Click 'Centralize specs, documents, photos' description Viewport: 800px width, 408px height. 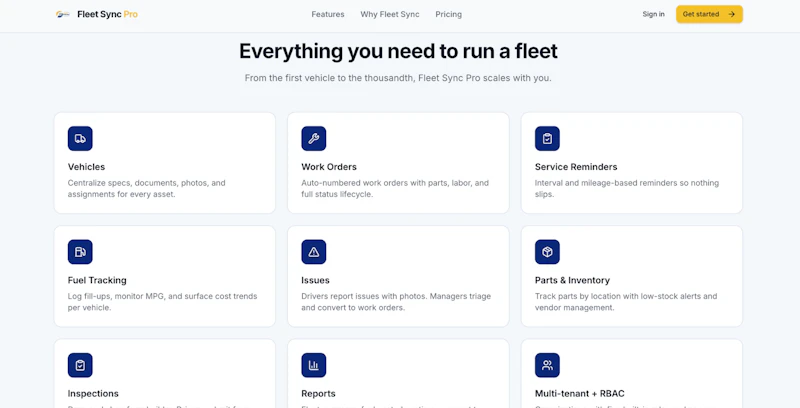tap(146, 188)
